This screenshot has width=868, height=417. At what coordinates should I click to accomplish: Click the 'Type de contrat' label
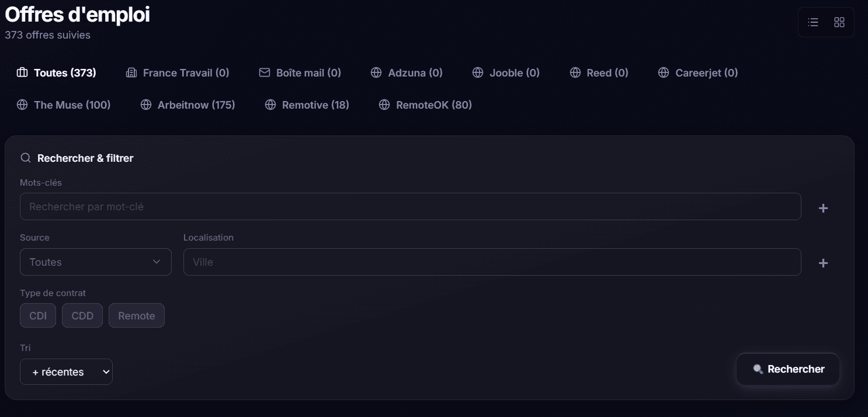point(53,293)
